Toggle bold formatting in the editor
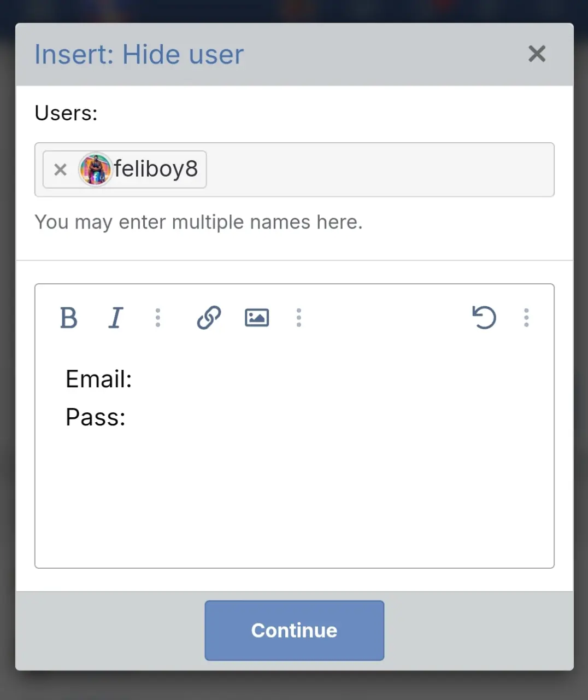This screenshot has height=700, width=588. click(68, 318)
